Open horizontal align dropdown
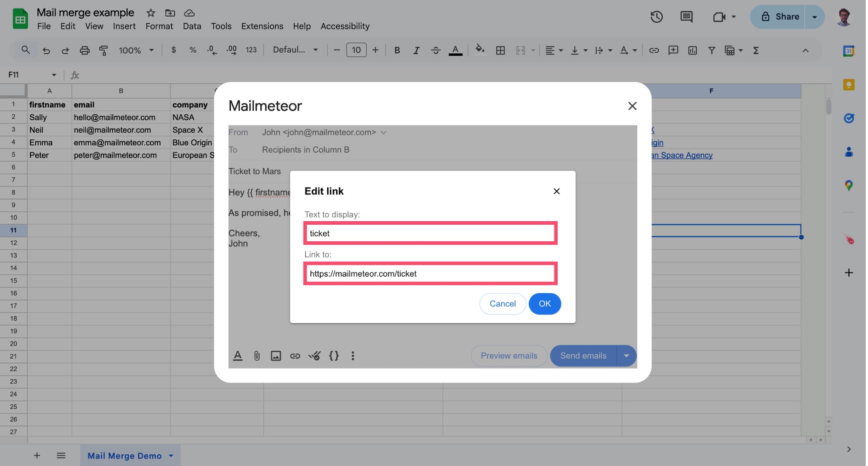 click(554, 50)
